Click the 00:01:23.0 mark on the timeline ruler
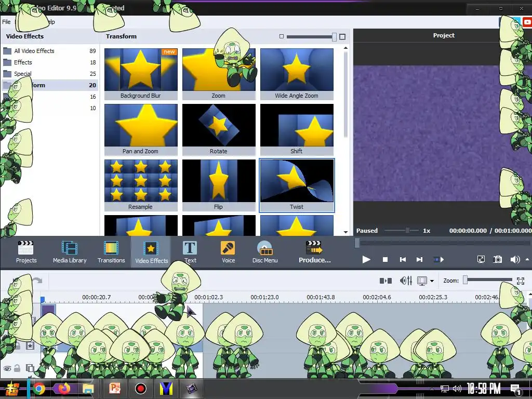Viewport: 532px width, 399px height. click(264, 297)
